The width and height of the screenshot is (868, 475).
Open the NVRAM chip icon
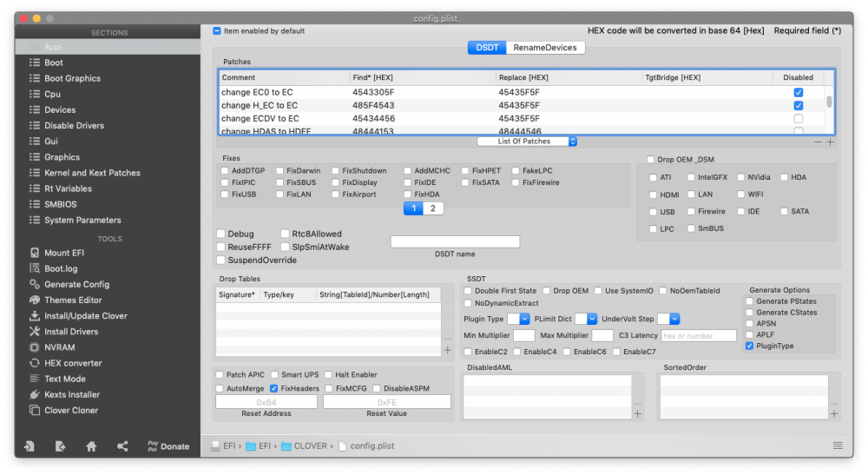(35, 347)
